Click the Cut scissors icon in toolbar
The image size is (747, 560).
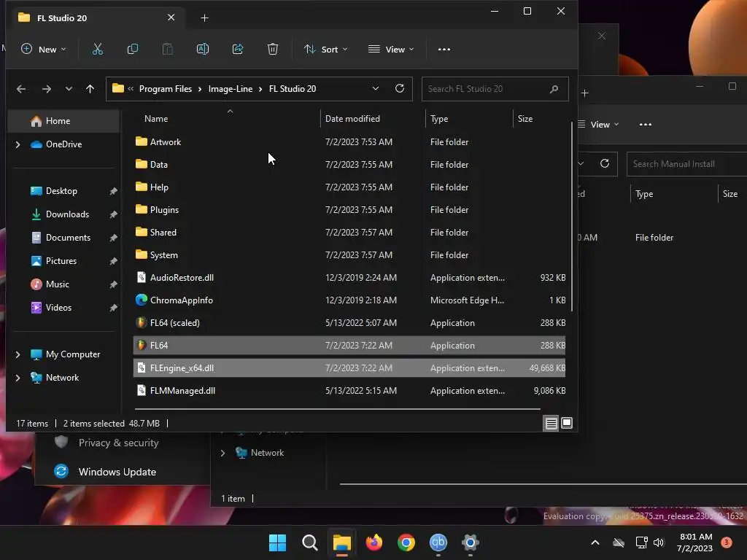click(x=98, y=49)
